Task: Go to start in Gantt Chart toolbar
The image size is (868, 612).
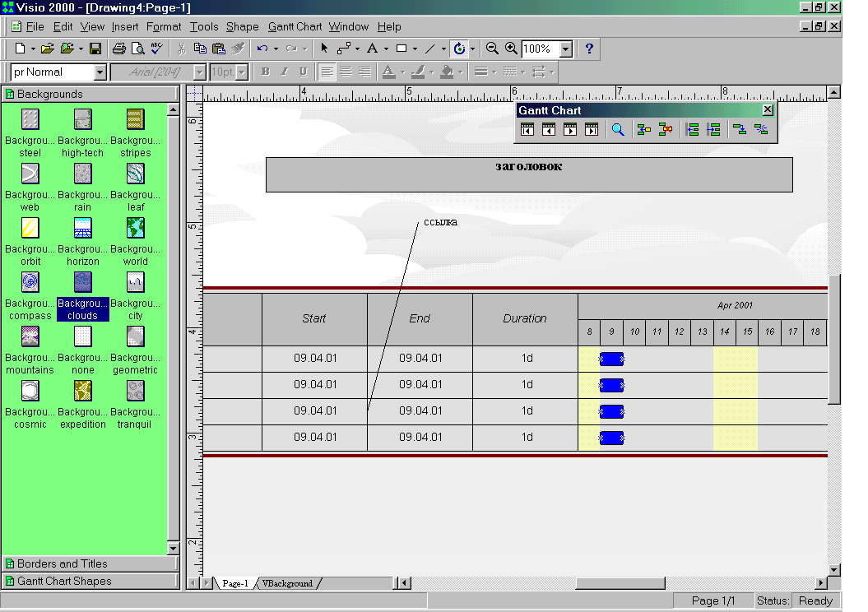Action: pos(527,129)
